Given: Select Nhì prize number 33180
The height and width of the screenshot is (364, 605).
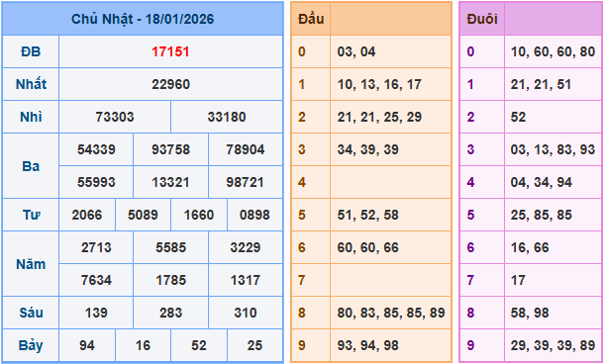Looking at the screenshot, I should pos(227,117).
